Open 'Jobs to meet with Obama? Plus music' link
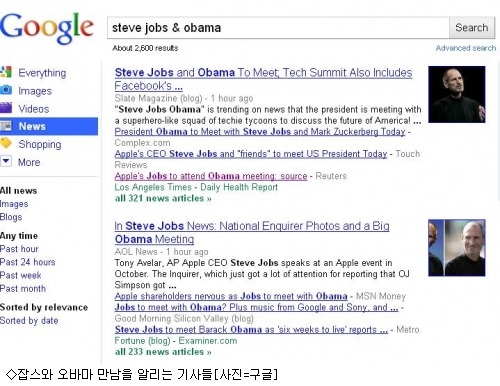 pos(256,307)
